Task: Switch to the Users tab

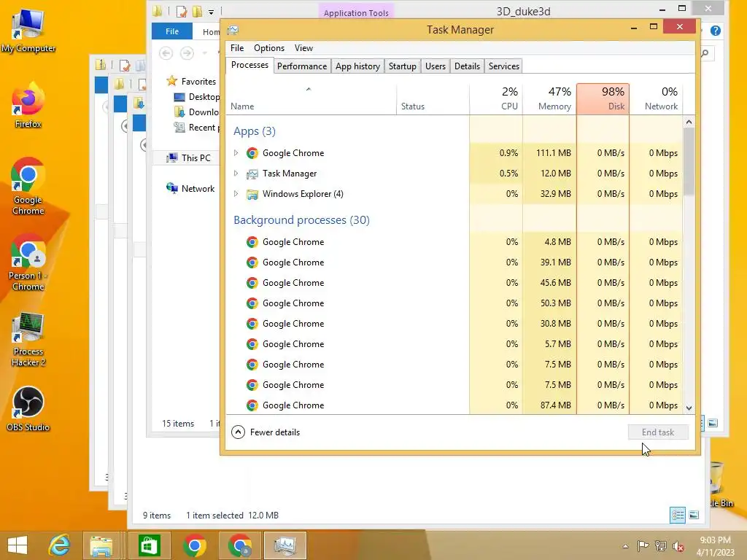Action: pos(436,66)
